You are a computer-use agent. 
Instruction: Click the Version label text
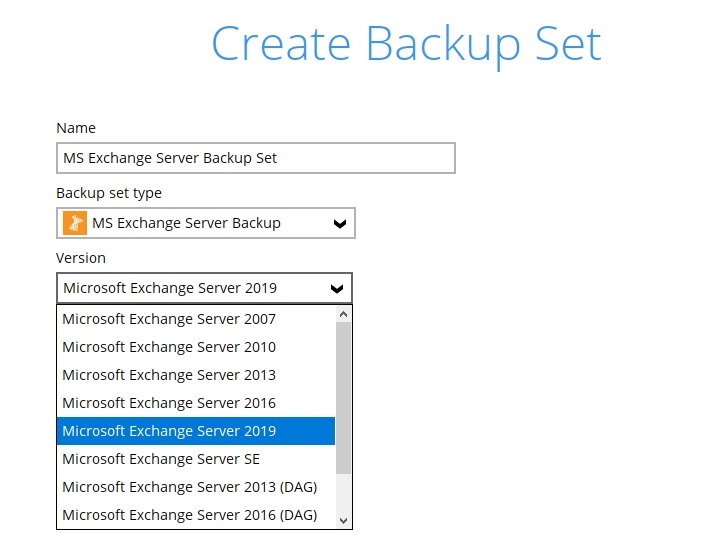point(81,257)
